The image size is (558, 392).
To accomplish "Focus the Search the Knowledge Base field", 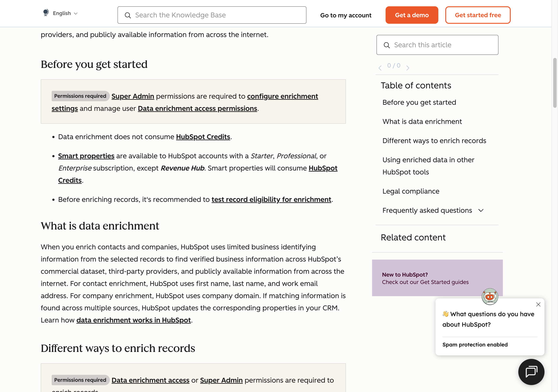I will tap(212, 15).
